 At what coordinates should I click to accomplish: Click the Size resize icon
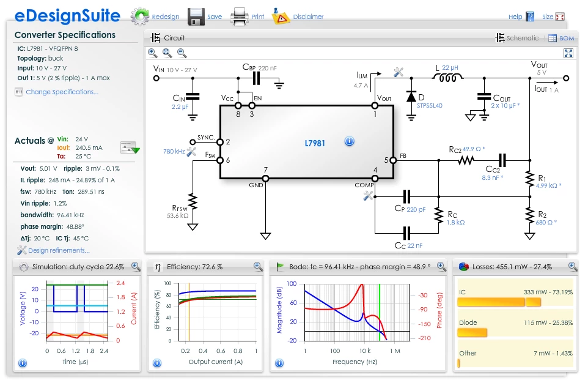click(559, 17)
